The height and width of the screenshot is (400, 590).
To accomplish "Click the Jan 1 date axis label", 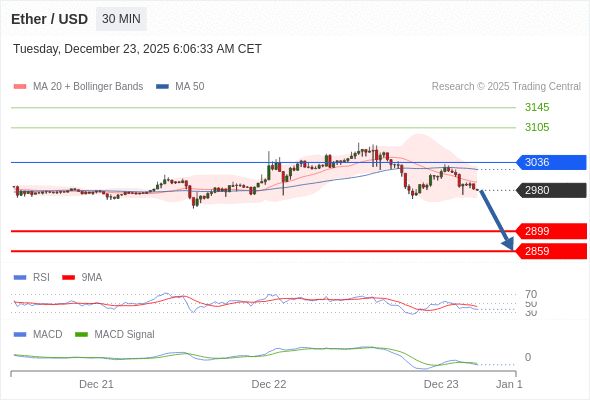I will (509, 384).
